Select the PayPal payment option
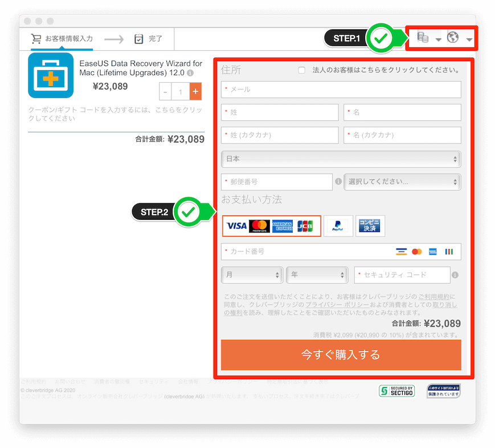The width and height of the screenshot is (495, 448). point(338,226)
